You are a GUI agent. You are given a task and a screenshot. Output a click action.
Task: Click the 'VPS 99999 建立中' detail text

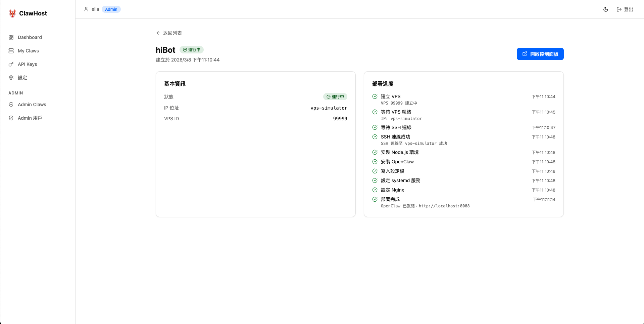click(399, 103)
